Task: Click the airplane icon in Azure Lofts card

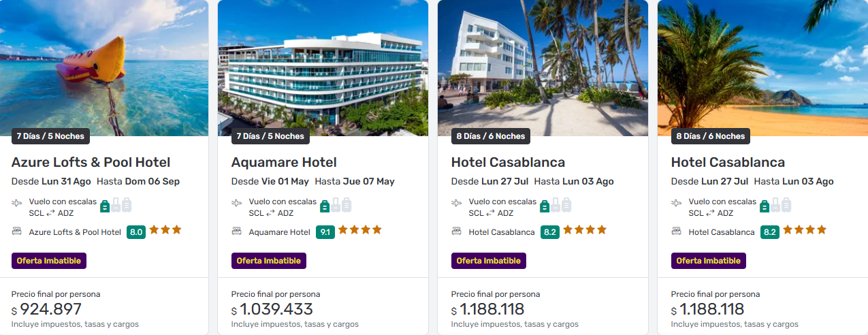Action: pyautogui.click(x=17, y=203)
